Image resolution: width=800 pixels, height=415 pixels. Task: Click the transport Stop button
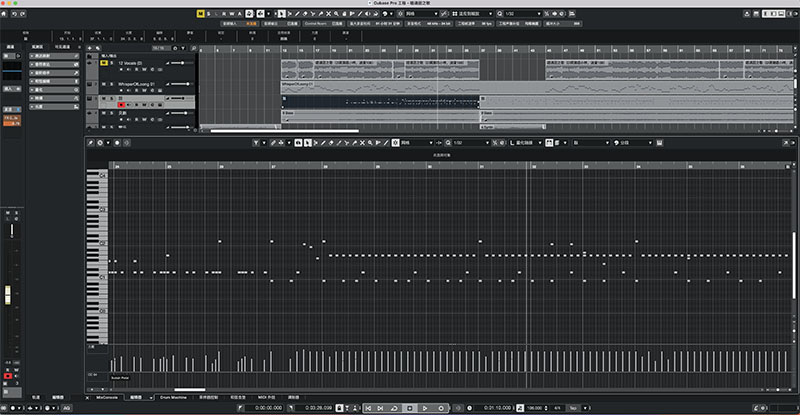pyautogui.click(x=410, y=408)
